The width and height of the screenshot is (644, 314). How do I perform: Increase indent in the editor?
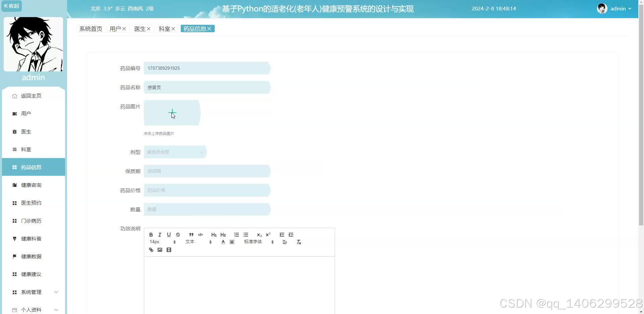(x=291, y=235)
